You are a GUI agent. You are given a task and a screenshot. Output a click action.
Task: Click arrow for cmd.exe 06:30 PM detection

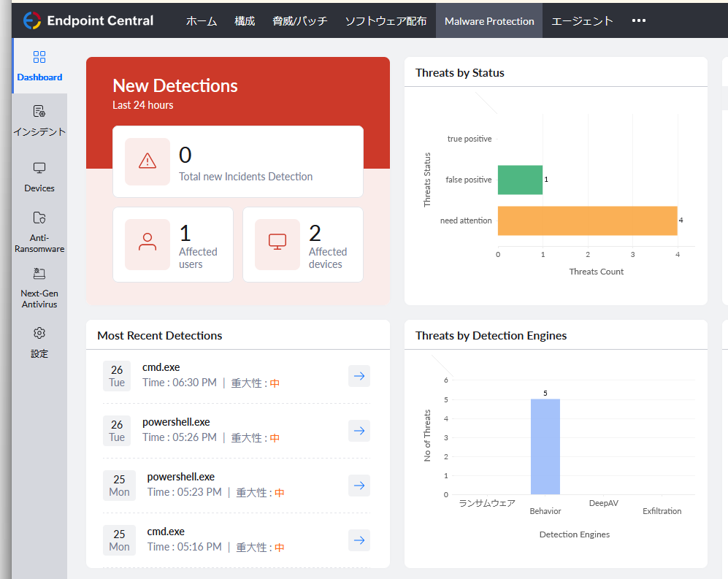coord(359,376)
